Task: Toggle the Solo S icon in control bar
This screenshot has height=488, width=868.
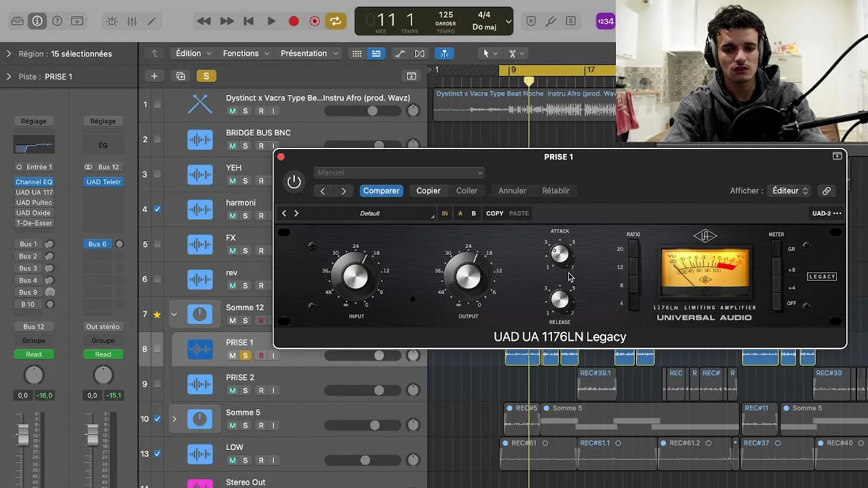Action: [571, 21]
